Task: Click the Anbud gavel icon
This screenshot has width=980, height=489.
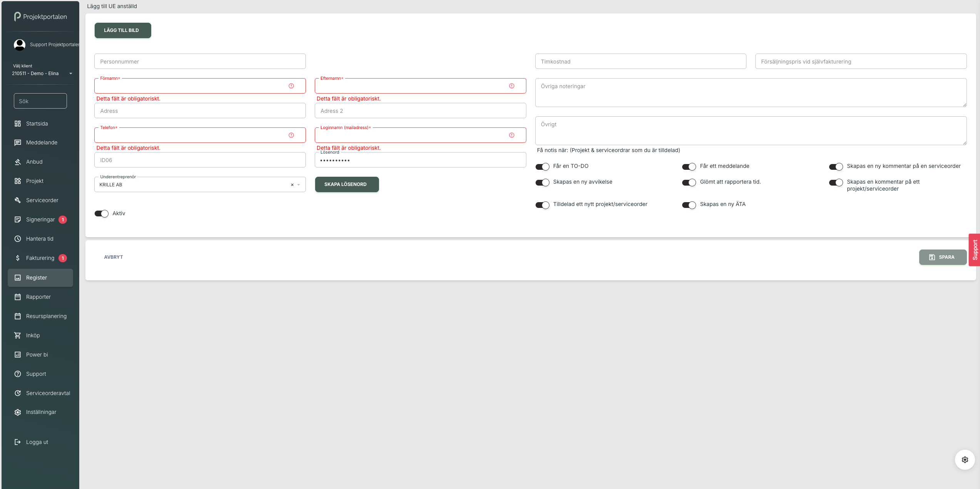Action: coord(18,162)
